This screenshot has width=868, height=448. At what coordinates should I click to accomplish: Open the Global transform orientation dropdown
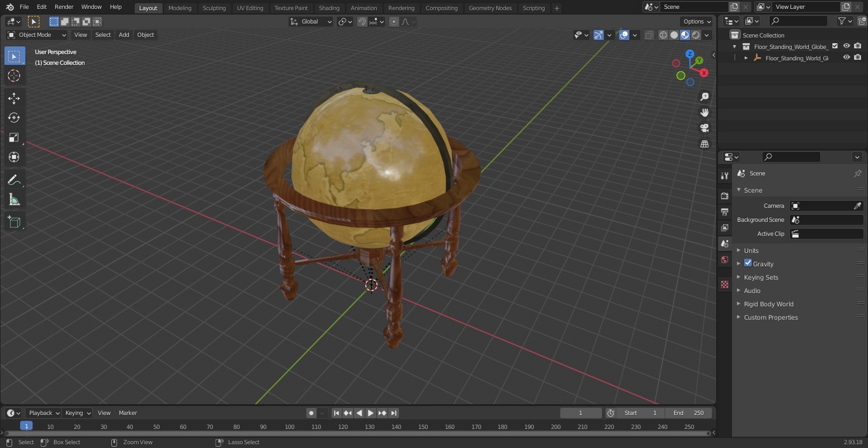[311, 22]
